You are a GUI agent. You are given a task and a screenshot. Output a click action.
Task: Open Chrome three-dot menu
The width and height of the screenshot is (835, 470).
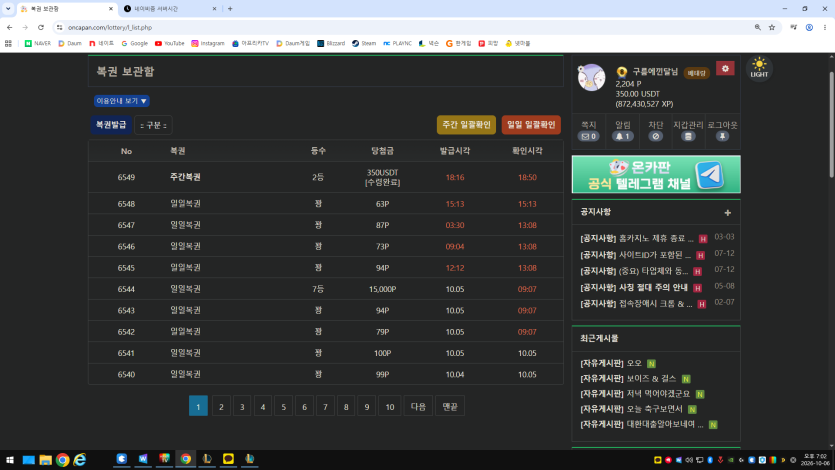point(824,27)
